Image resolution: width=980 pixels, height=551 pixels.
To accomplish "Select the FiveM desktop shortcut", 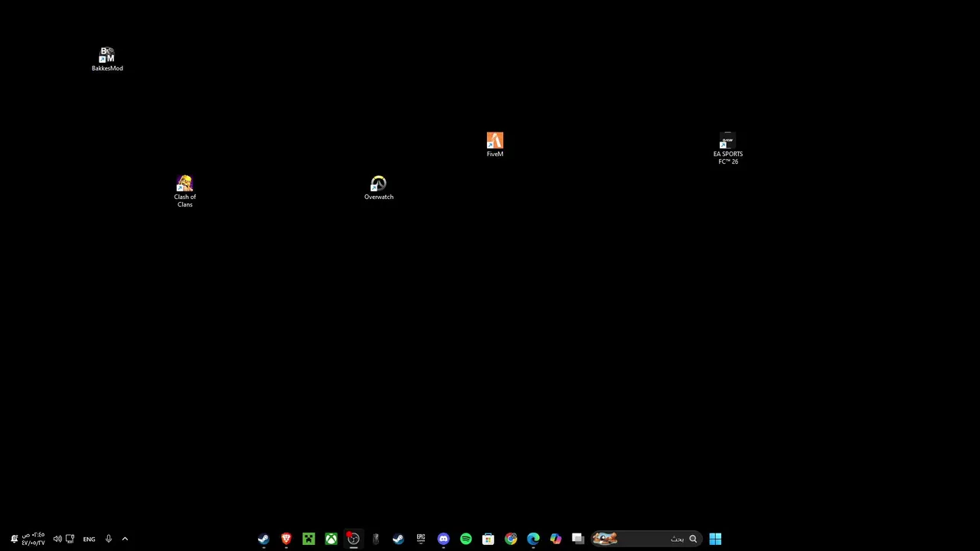I will 495,145.
